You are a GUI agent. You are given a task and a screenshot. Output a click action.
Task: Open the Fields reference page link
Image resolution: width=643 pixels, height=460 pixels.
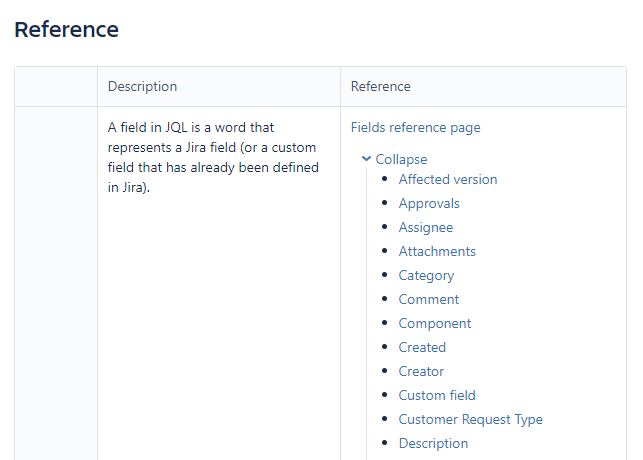pos(415,127)
